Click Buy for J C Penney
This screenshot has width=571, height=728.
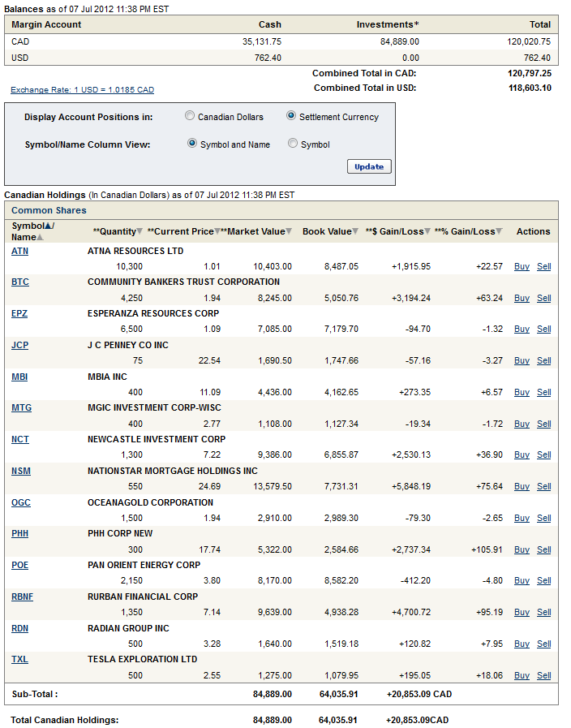click(x=522, y=361)
